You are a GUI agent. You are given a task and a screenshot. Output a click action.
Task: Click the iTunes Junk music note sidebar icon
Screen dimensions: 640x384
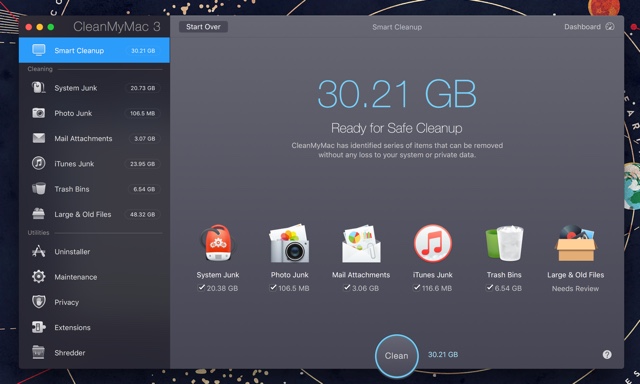coord(39,164)
